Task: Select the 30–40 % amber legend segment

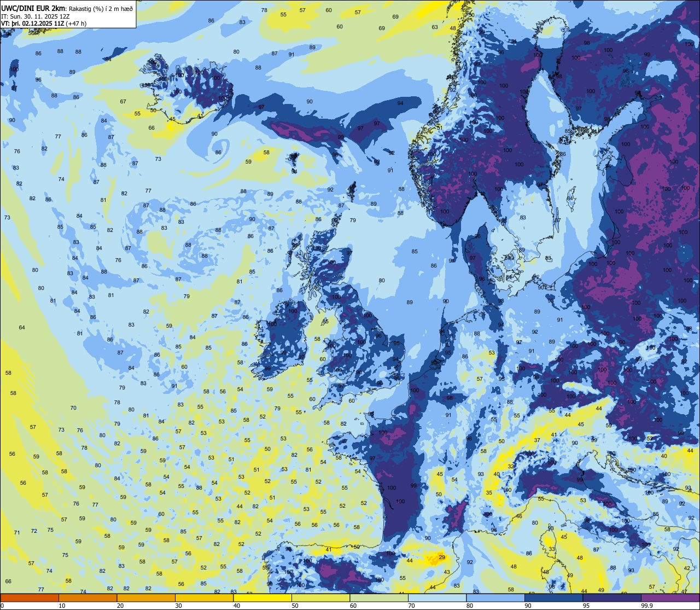Action: coord(204,597)
